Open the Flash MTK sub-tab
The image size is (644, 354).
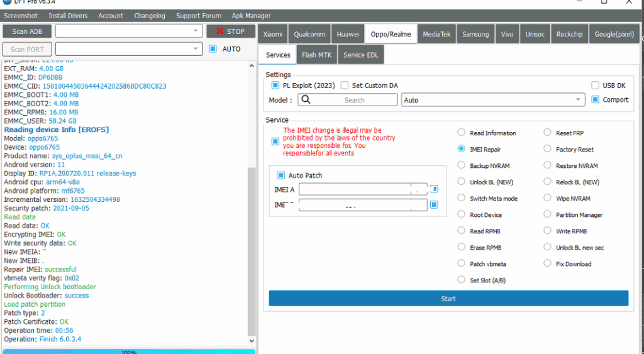pyautogui.click(x=317, y=55)
